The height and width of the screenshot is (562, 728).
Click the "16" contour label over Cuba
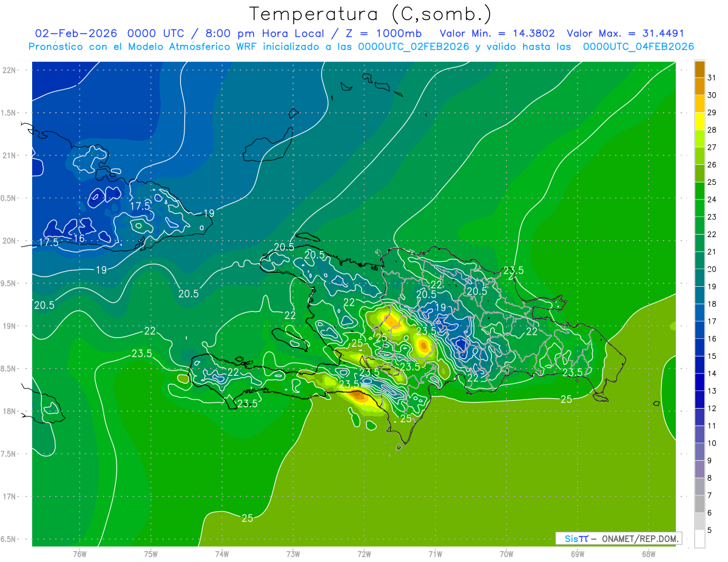78,239
